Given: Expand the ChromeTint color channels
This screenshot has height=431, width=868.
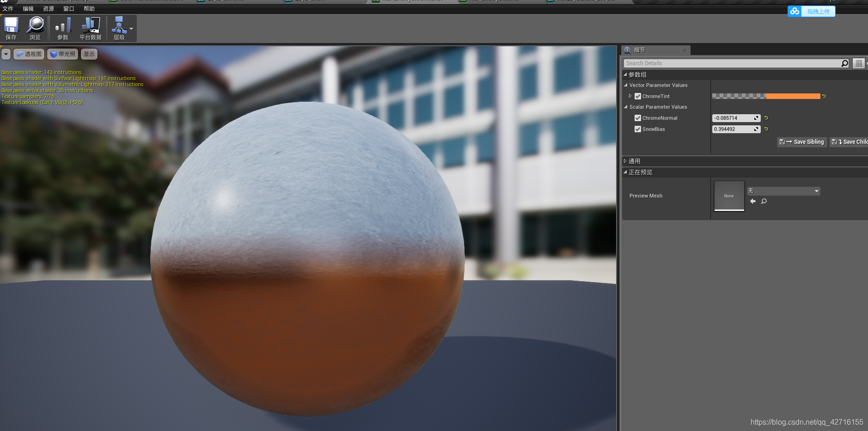Looking at the screenshot, I should (631, 96).
